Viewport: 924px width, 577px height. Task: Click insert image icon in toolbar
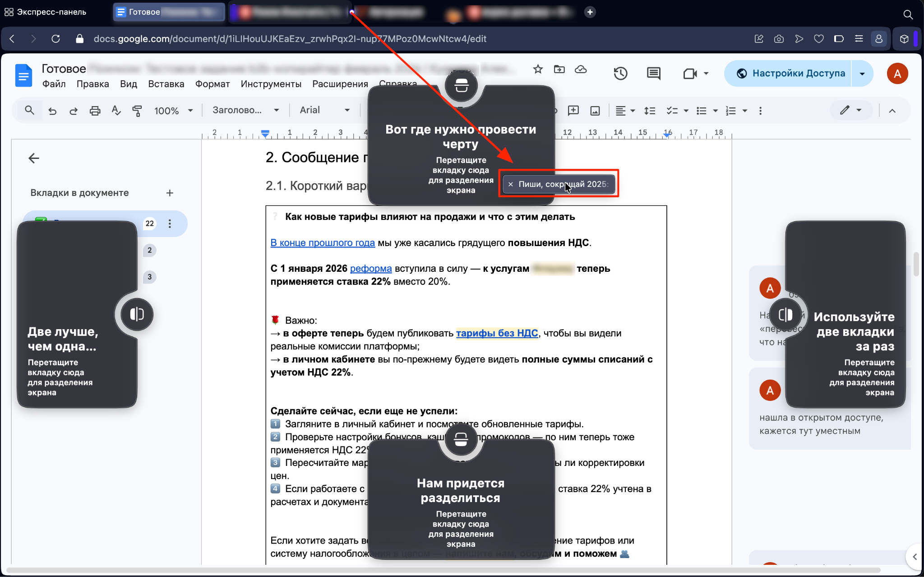(595, 111)
